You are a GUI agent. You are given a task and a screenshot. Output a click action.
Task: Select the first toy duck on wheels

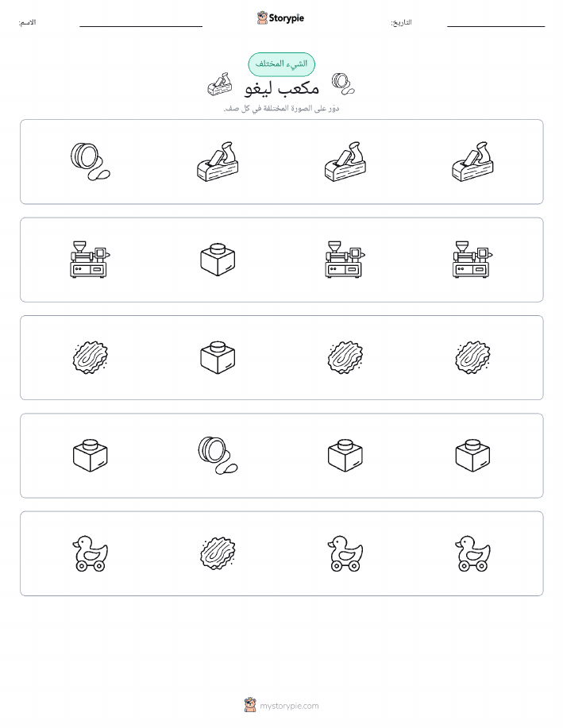click(90, 553)
